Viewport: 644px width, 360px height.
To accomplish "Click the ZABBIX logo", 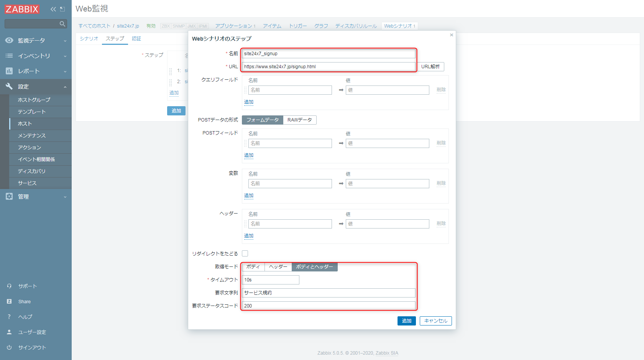I will pos(22,9).
